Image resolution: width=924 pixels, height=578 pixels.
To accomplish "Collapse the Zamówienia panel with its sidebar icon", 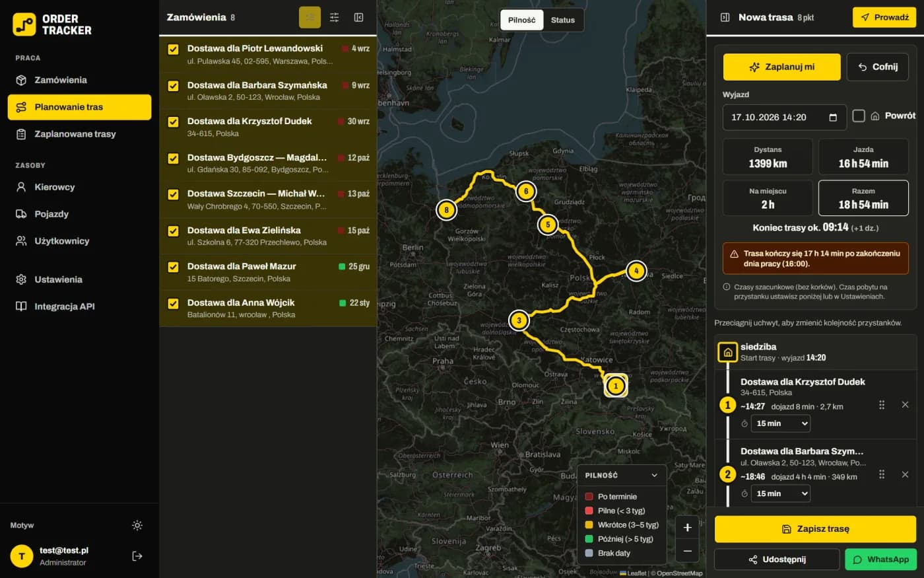I will pos(359,18).
